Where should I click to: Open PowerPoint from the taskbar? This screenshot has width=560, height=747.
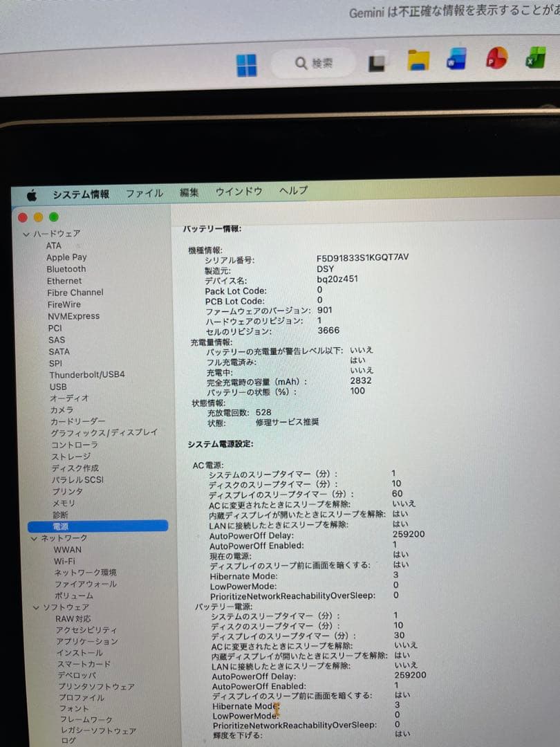click(496, 61)
